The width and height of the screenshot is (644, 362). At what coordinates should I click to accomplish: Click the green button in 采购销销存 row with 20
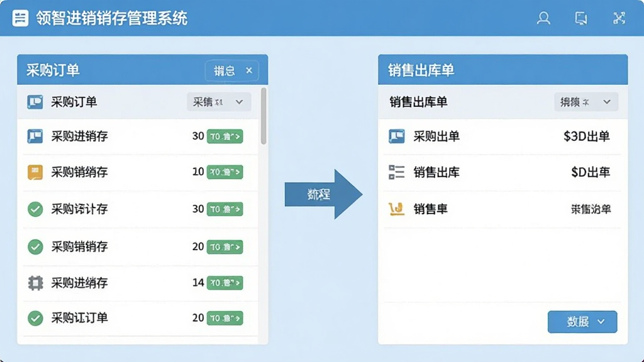coord(225,247)
